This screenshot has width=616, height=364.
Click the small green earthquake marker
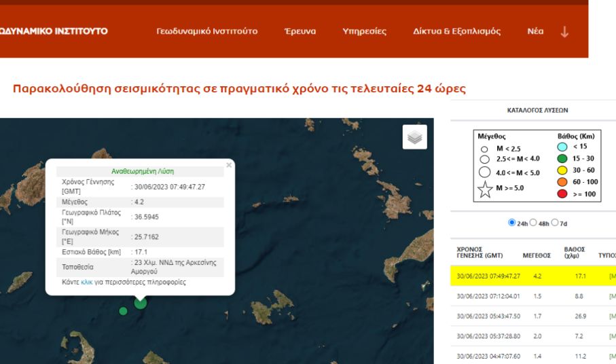(x=123, y=311)
